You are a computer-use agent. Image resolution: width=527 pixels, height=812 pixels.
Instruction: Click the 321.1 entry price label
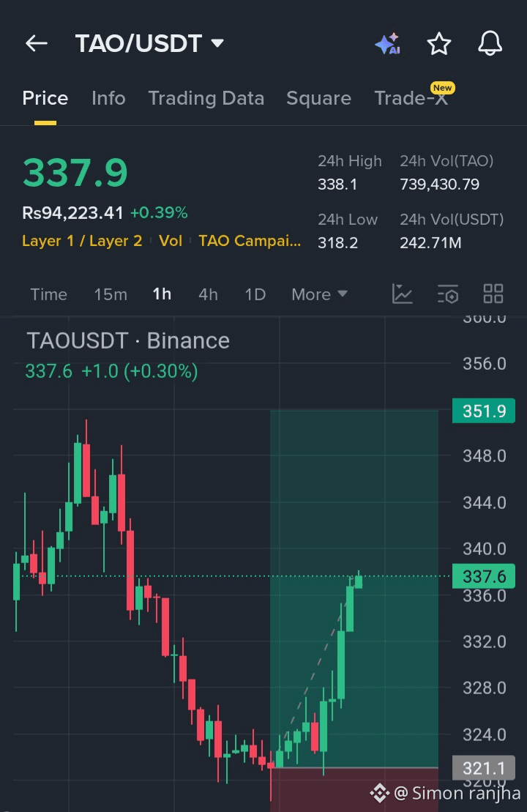(484, 767)
